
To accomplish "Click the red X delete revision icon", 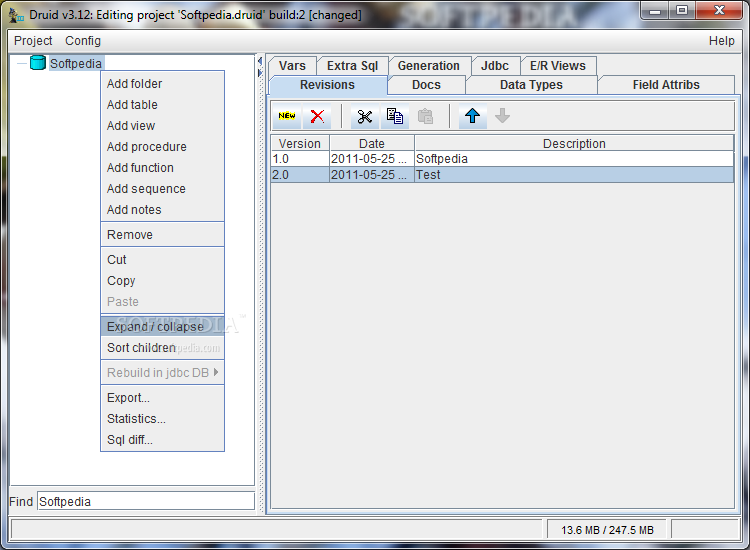I will (317, 116).
